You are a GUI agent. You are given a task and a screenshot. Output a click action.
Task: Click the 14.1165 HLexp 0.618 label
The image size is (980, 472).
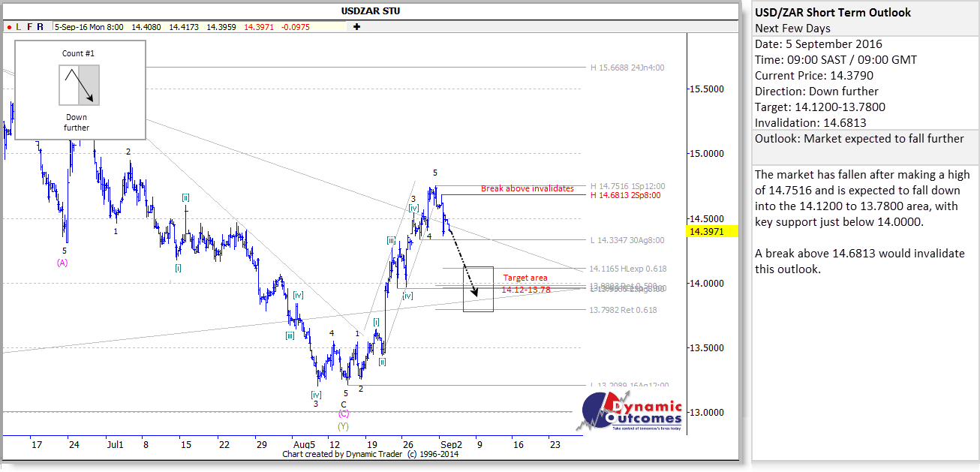point(627,269)
